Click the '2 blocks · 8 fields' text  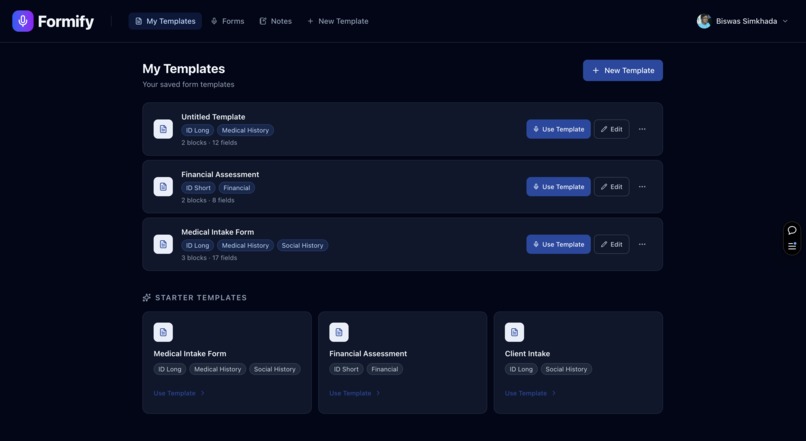coord(208,200)
